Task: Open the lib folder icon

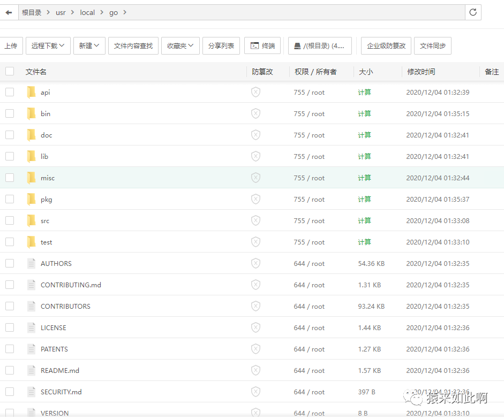Action: click(x=31, y=156)
